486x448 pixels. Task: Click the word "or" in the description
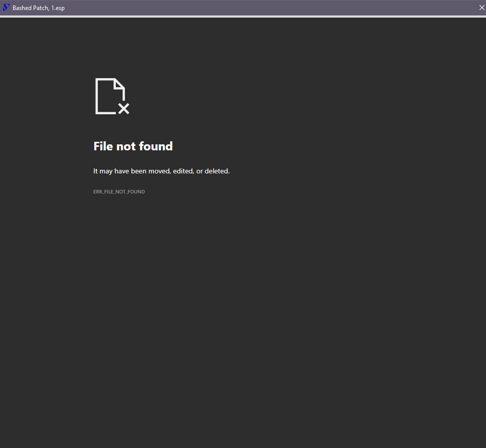(200, 171)
